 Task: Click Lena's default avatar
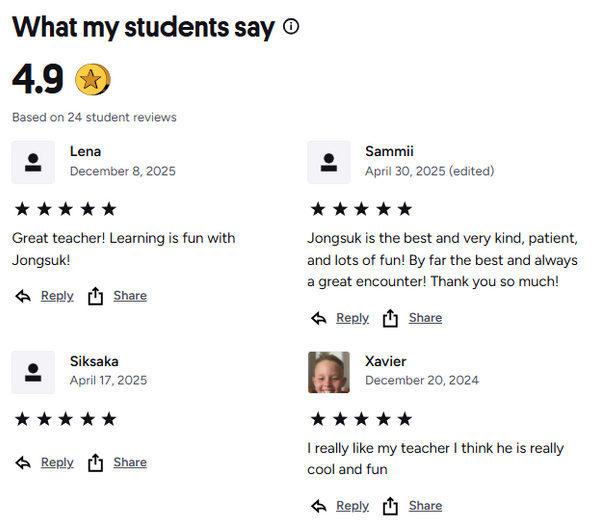tap(33, 162)
